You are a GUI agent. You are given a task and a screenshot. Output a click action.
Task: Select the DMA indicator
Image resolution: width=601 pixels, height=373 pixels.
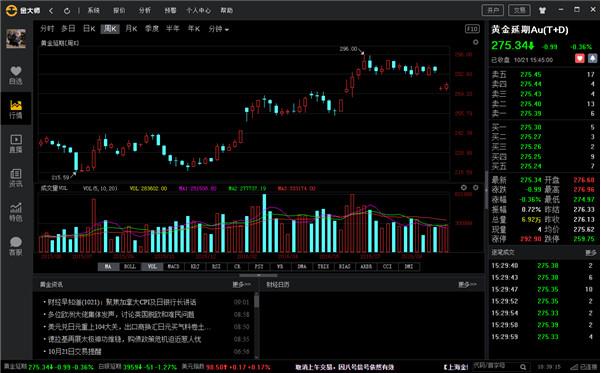click(302, 266)
